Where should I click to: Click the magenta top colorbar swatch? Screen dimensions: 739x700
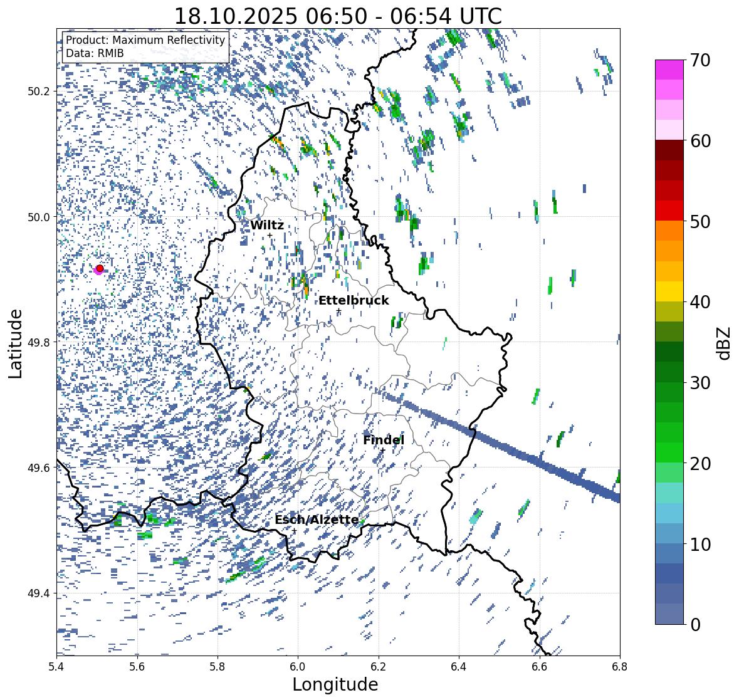point(669,70)
